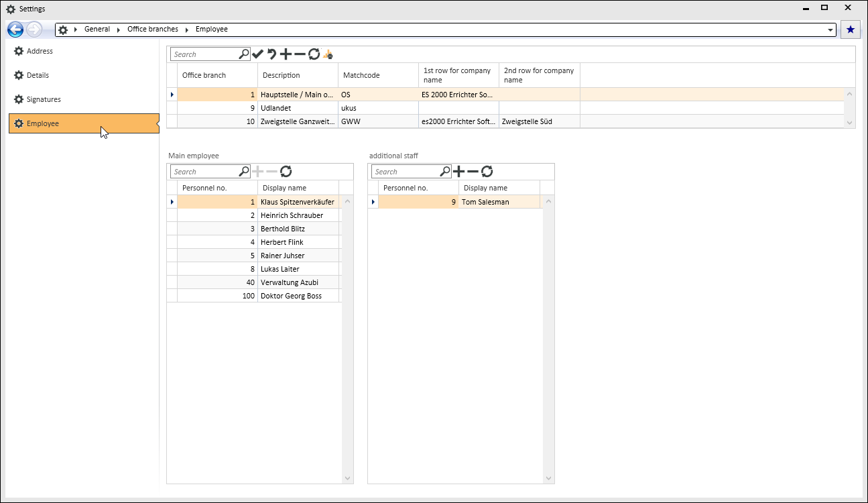This screenshot has width=868, height=503.
Task: Click the print report icon in the office branch toolbar
Action: point(328,54)
